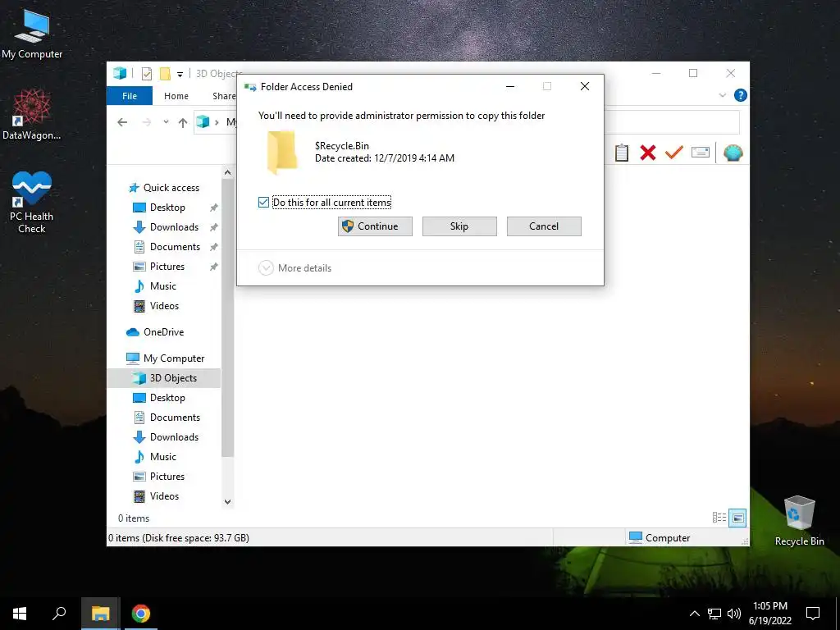Image resolution: width=840 pixels, height=630 pixels.
Task: Go up one folder level arrow
Action: click(183, 123)
